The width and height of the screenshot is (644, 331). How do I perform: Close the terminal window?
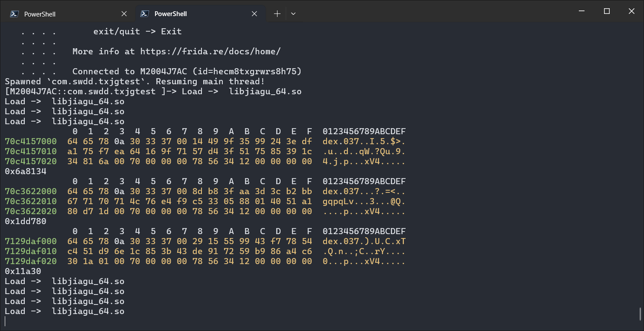click(632, 11)
